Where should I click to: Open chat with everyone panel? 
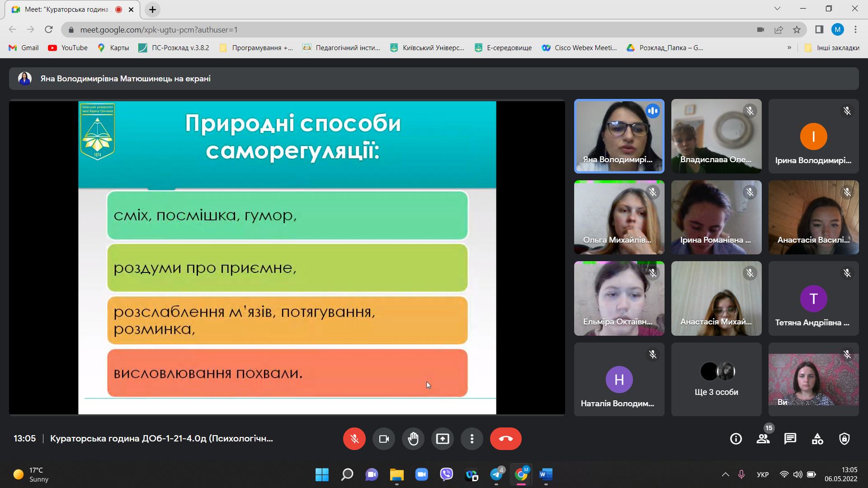[790, 439]
